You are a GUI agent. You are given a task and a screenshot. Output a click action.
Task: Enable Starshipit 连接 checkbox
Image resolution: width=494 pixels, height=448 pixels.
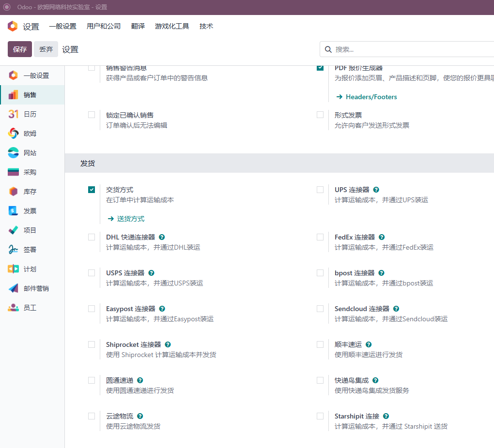click(320, 416)
